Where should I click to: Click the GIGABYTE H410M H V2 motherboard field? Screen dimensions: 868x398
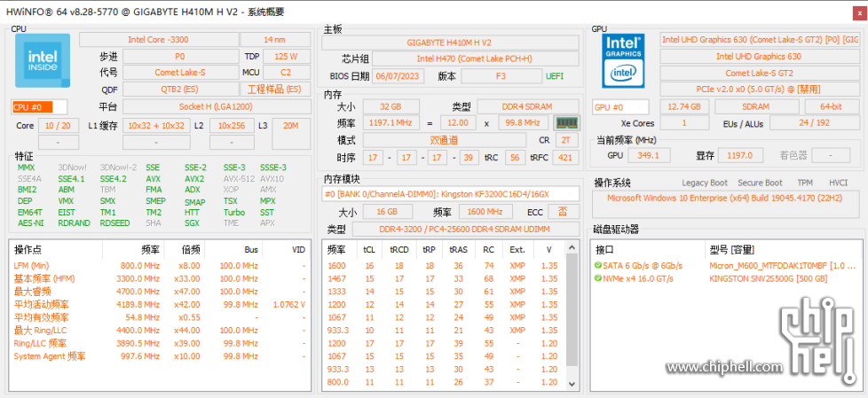(450, 43)
